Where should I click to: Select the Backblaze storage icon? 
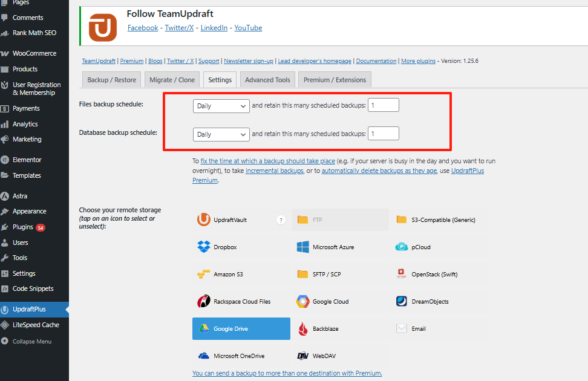click(303, 329)
